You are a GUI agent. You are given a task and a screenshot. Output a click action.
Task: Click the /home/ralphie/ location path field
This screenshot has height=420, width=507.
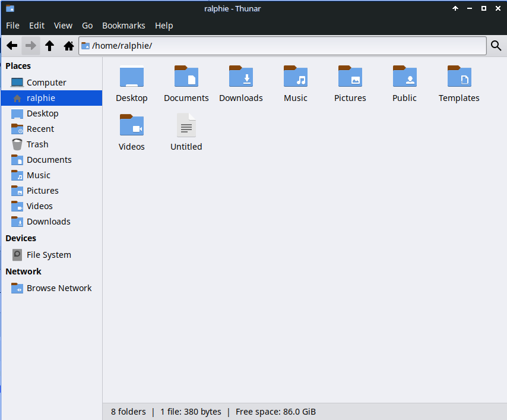tap(283, 46)
